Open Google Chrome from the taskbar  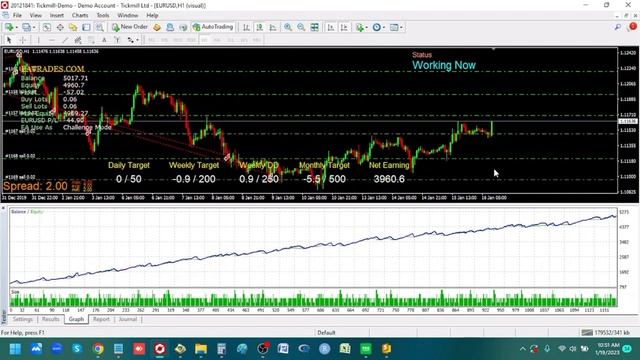[x=98, y=349]
